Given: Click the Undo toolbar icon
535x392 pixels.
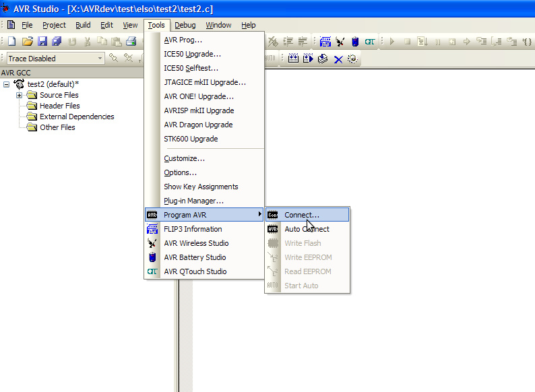Looking at the screenshot, I should [72, 42].
